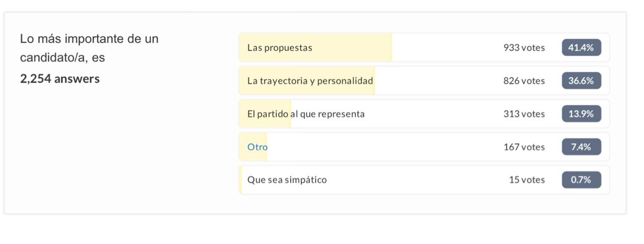The image size is (644, 244).
Task: Click the 0.7% percentage badge
Action: (x=581, y=180)
